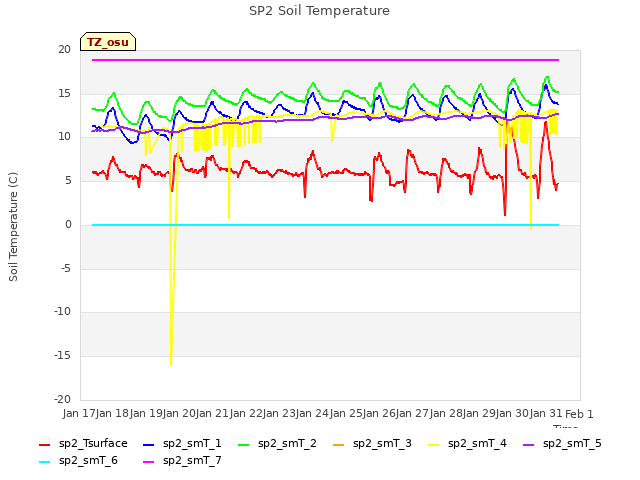This screenshot has height=480, width=640.
Task: Toggle sp2_smT_5 legend entry
Action: click(562, 444)
